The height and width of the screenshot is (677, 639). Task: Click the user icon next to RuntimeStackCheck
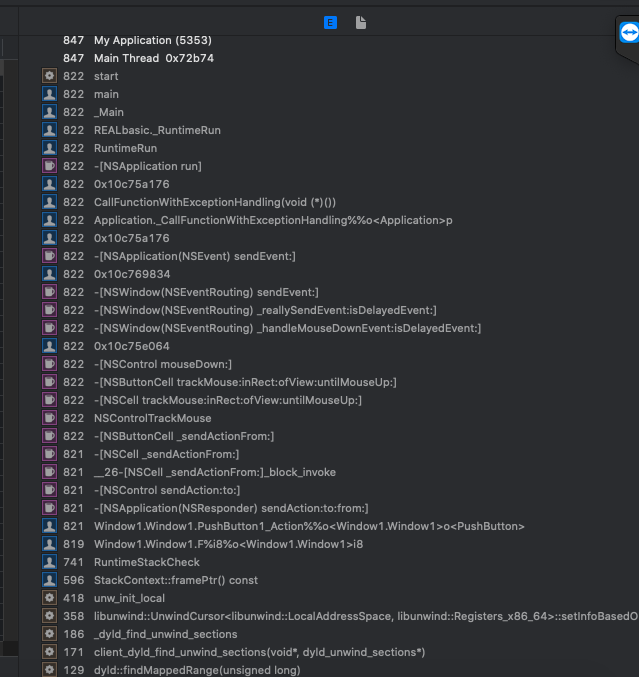pyautogui.click(x=49, y=562)
